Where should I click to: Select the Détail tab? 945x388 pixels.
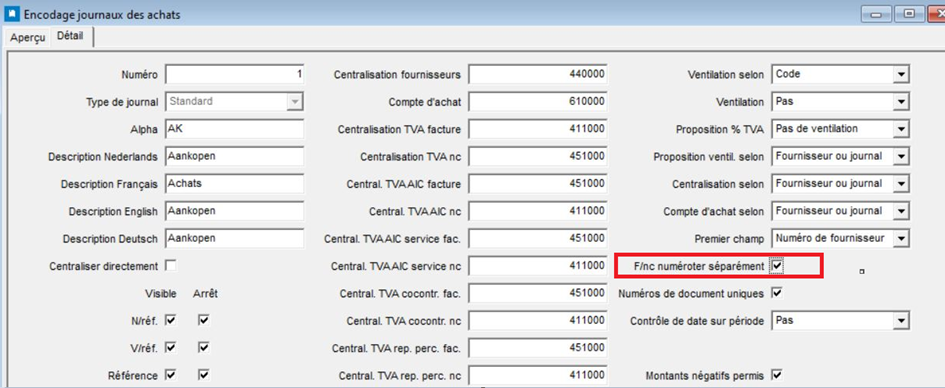tap(71, 36)
